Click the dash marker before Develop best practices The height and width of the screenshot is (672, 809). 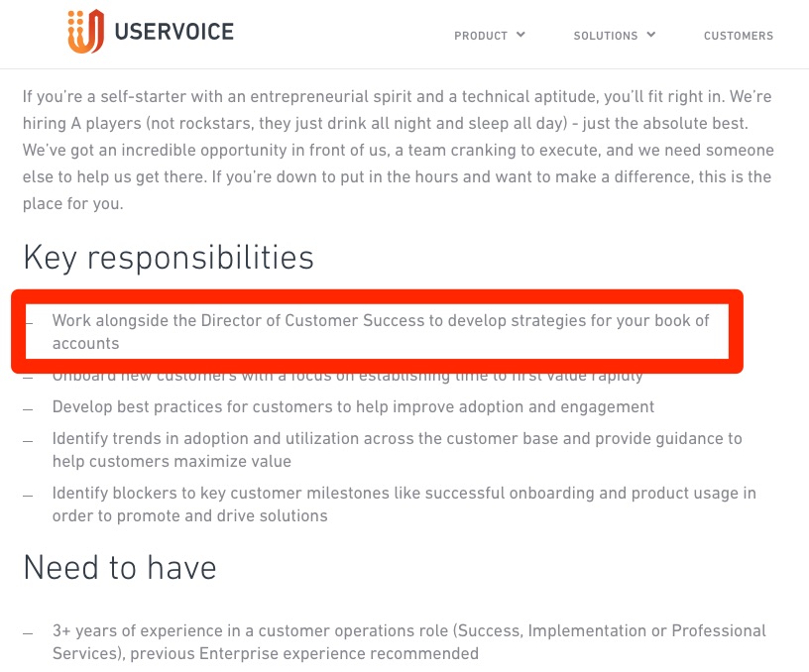(x=28, y=410)
